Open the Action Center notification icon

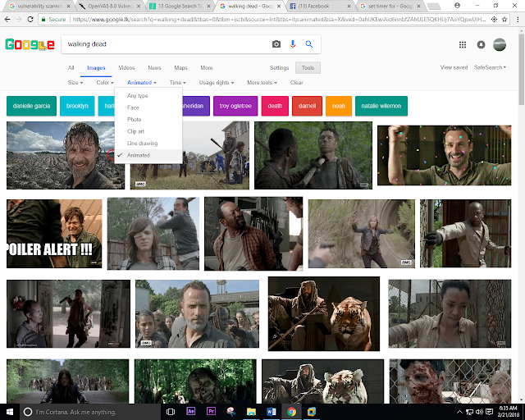(489, 412)
